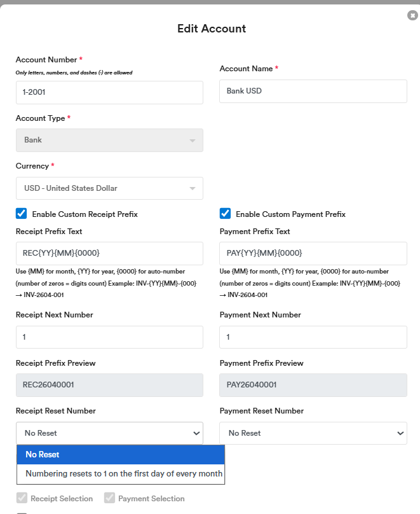
Task: Toggle the Receipt Selection checkbox
Action: click(22, 499)
